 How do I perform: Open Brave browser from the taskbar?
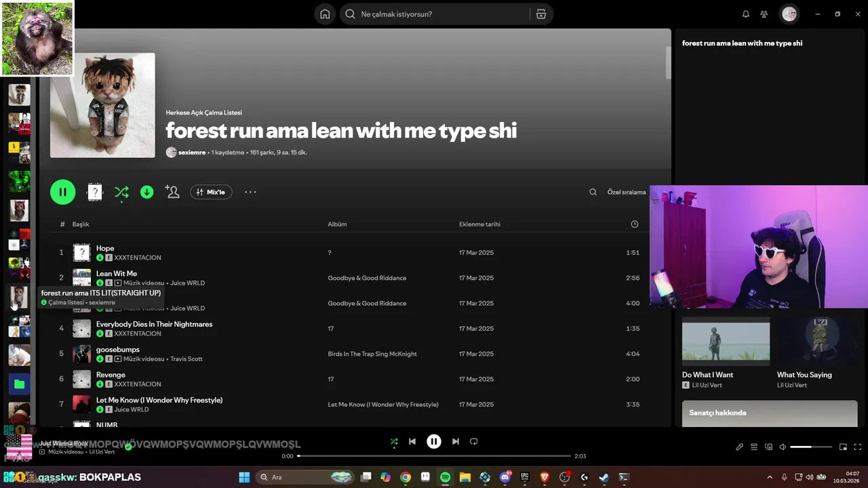544,477
